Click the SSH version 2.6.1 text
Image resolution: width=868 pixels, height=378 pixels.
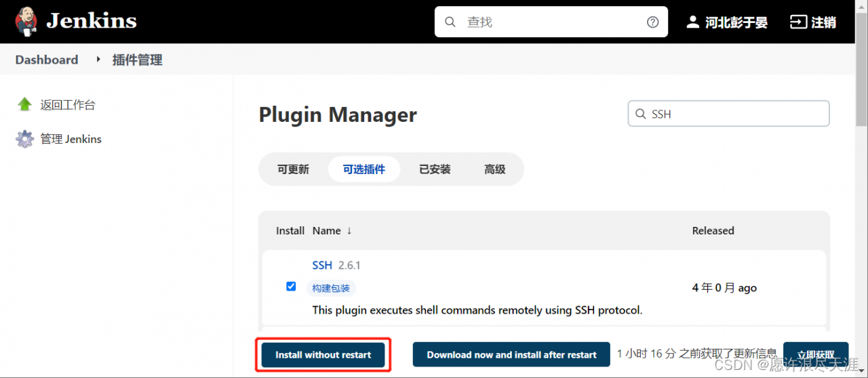(349, 265)
